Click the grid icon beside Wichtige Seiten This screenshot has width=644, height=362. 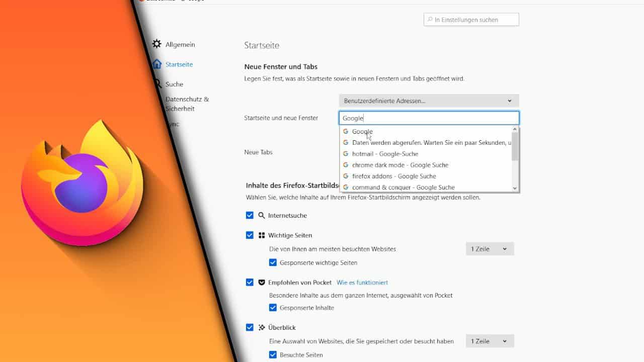point(262,235)
